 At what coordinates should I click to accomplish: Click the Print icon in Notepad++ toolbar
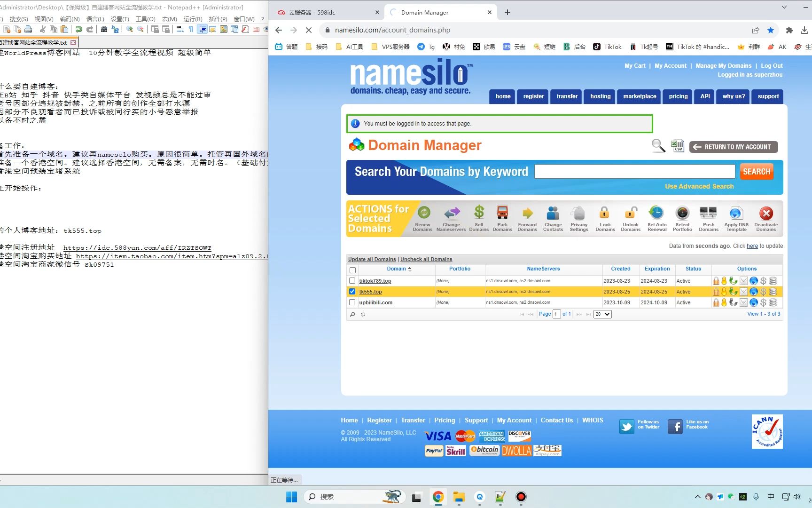[x=28, y=29]
